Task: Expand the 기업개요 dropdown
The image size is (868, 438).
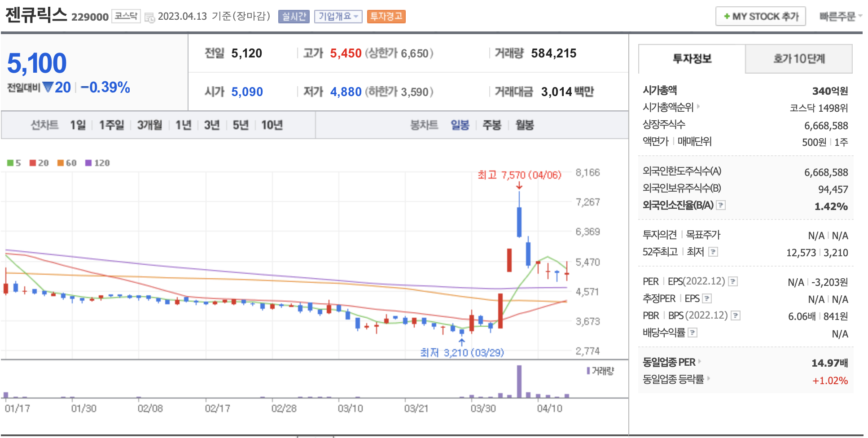Action: pos(338,17)
